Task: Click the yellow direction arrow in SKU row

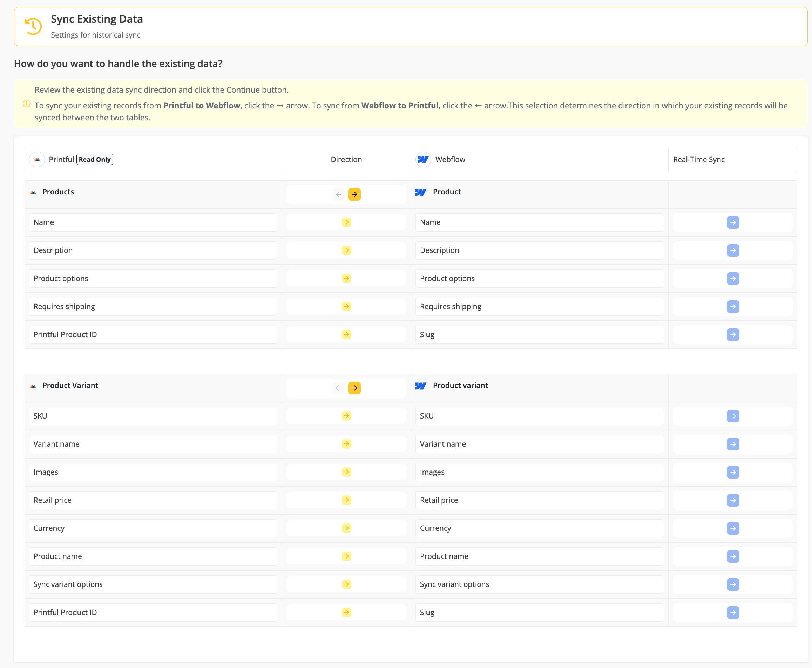Action: [x=346, y=416]
